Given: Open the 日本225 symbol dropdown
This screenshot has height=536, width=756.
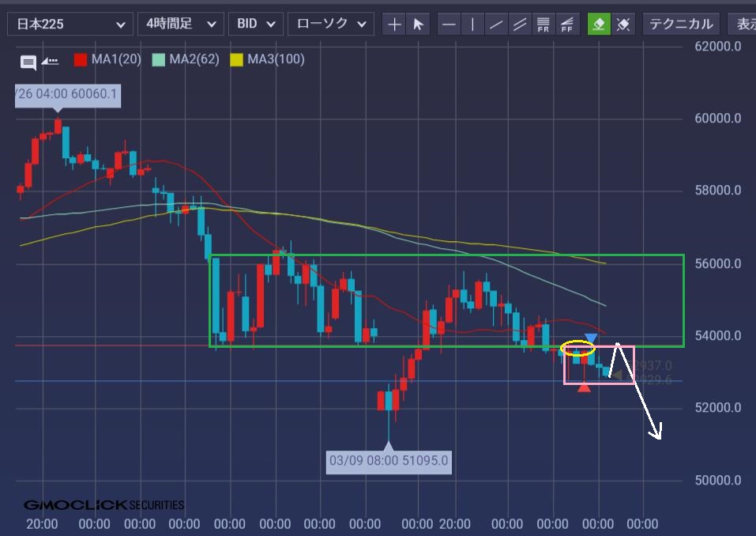Looking at the screenshot, I should point(70,25).
